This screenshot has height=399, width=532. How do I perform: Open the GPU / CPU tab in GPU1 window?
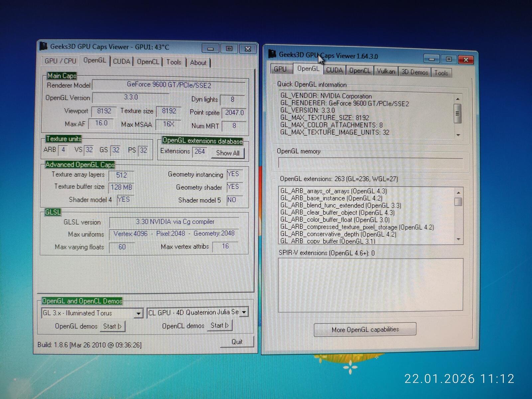tap(60, 61)
